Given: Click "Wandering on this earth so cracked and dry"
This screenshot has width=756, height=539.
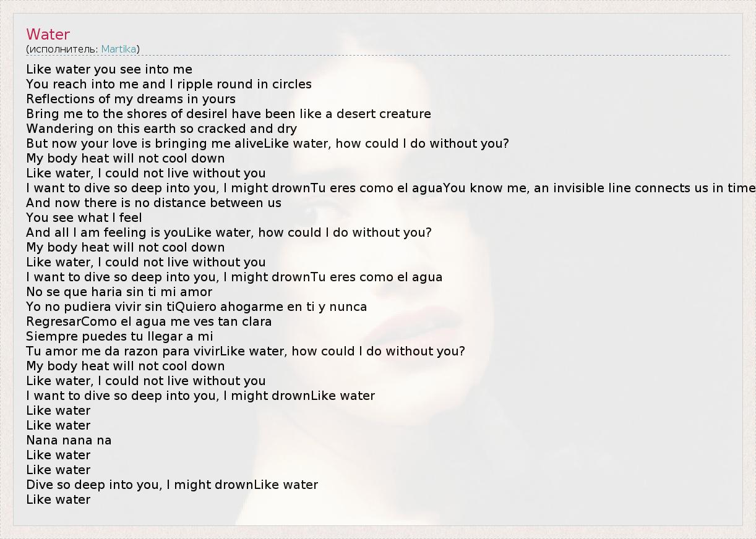Looking at the screenshot, I should tap(161, 129).
